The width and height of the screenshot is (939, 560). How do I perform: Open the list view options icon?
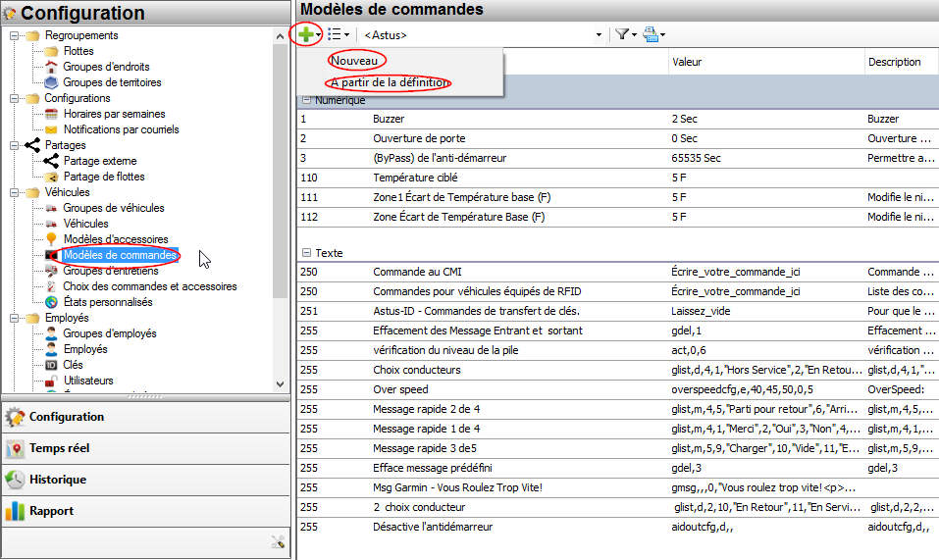(335, 34)
